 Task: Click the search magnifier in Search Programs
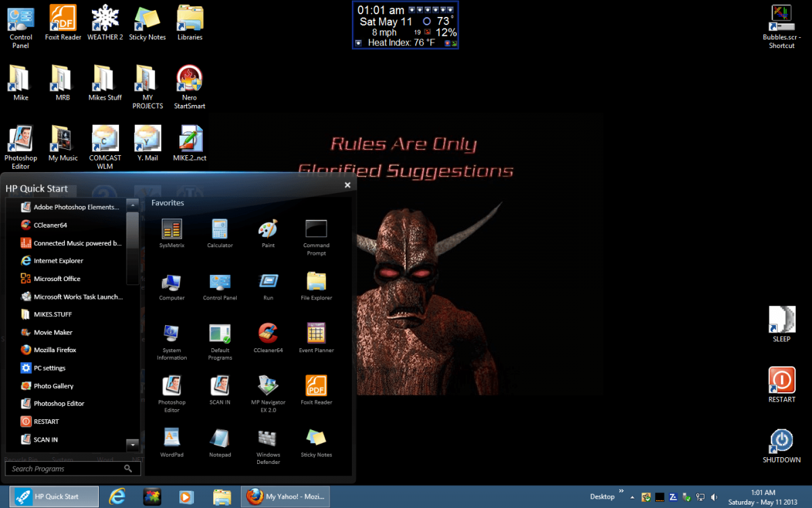click(128, 469)
